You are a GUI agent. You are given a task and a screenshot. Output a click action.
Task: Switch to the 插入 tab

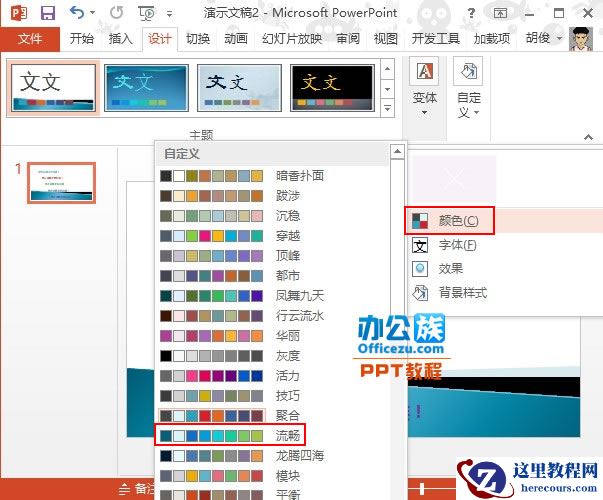point(120,38)
